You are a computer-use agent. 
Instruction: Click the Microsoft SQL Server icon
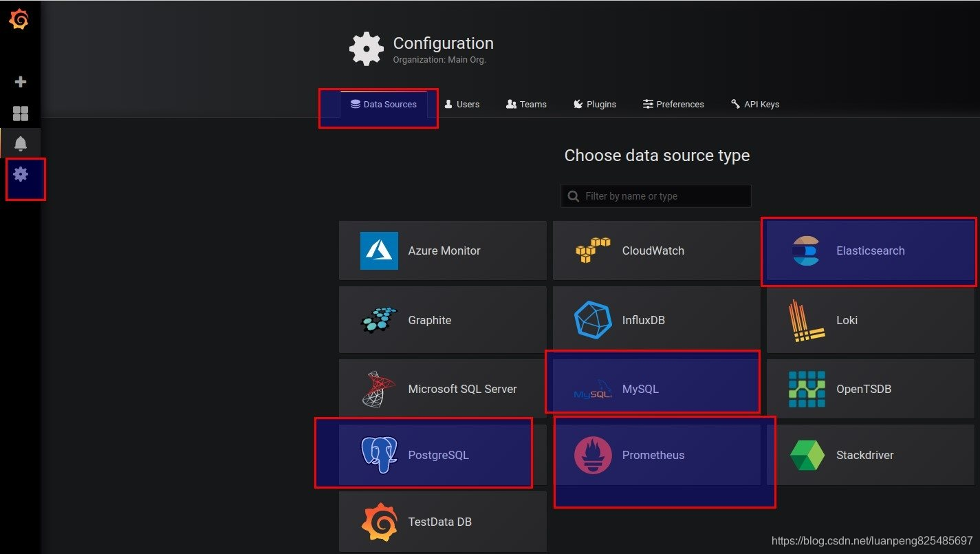[x=379, y=389]
